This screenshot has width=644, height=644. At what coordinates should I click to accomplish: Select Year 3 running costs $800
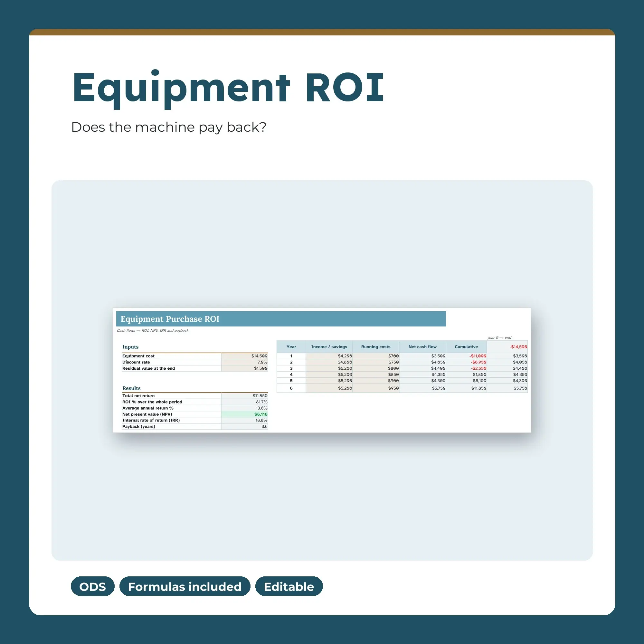click(376, 368)
